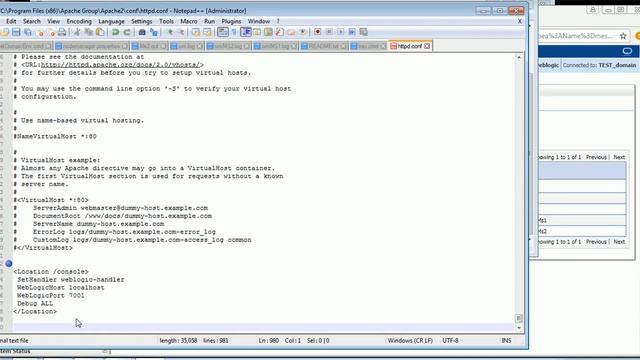Screen dimensions: 640x360
Task: Click the Print toolbar icon
Action: [x=62, y=32]
